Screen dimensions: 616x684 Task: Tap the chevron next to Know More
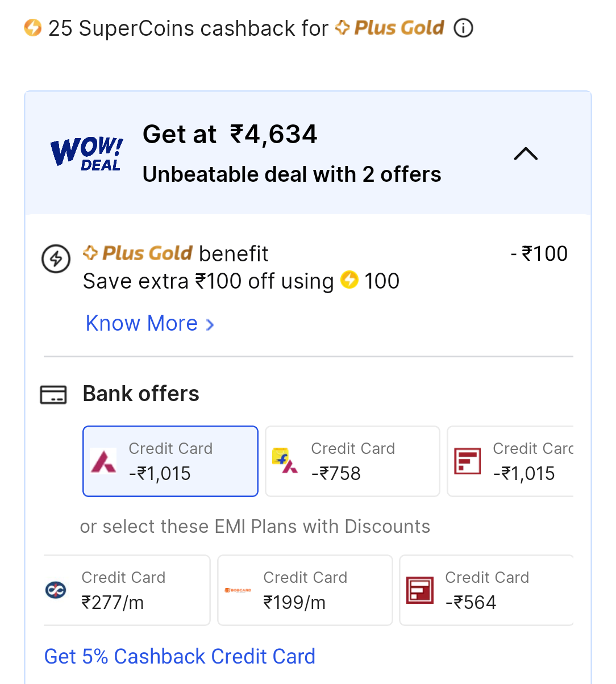pyautogui.click(x=210, y=324)
